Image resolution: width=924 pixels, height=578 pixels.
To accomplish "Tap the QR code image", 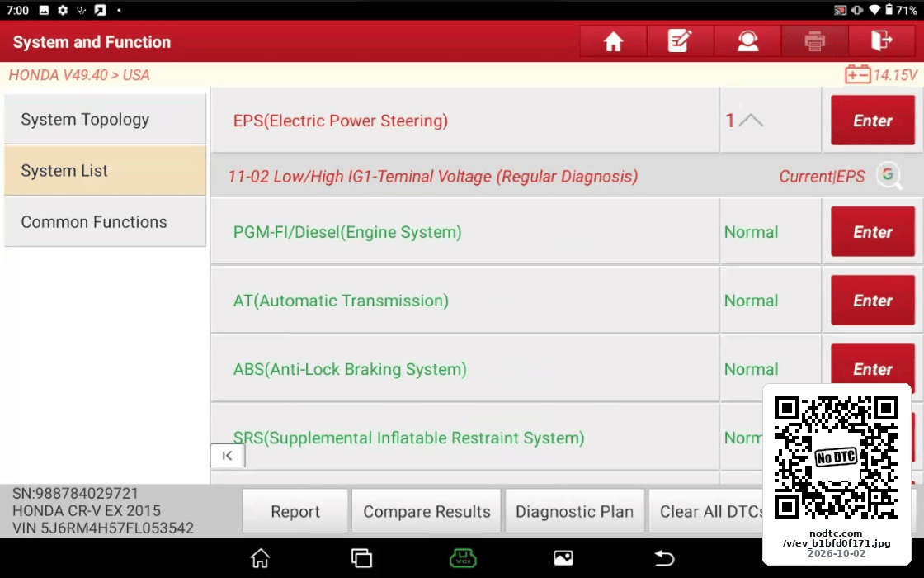I will 837,457.
